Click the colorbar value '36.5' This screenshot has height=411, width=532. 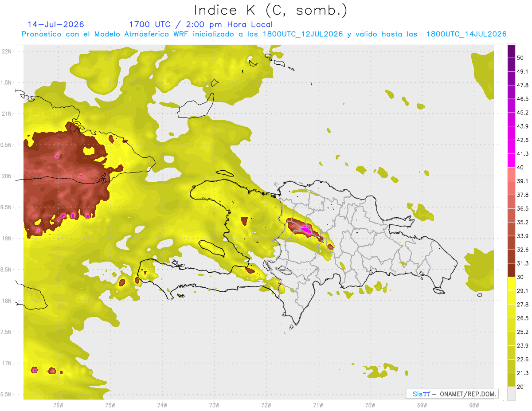(523, 208)
